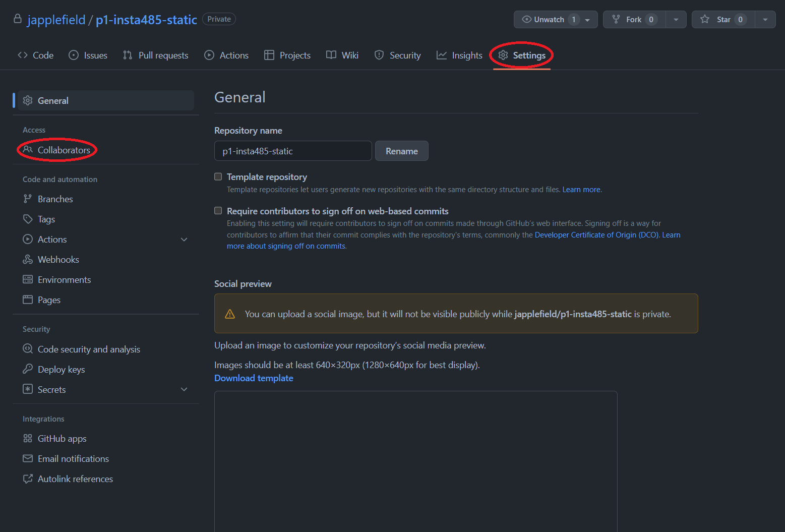Image resolution: width=785 pixels, height=532 pixels.
Task: Click the Webhooks icon in sidebar
Action: (28, 259)
